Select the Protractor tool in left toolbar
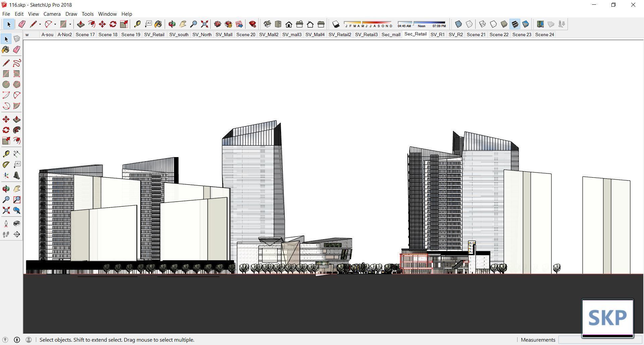Screen dimensions: 644x345 [6, 165]
